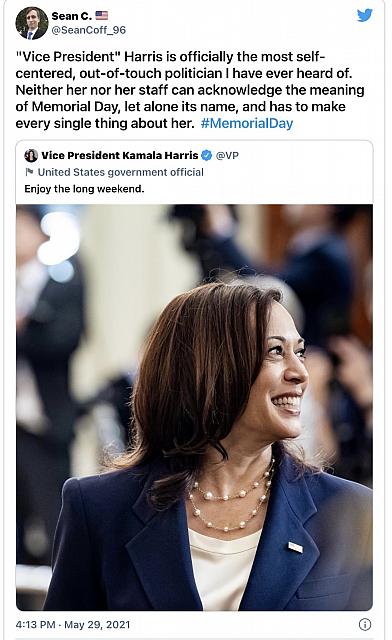
Task: Click the blue verified badge
Action: pyautogui.click(x=207, y=155)
